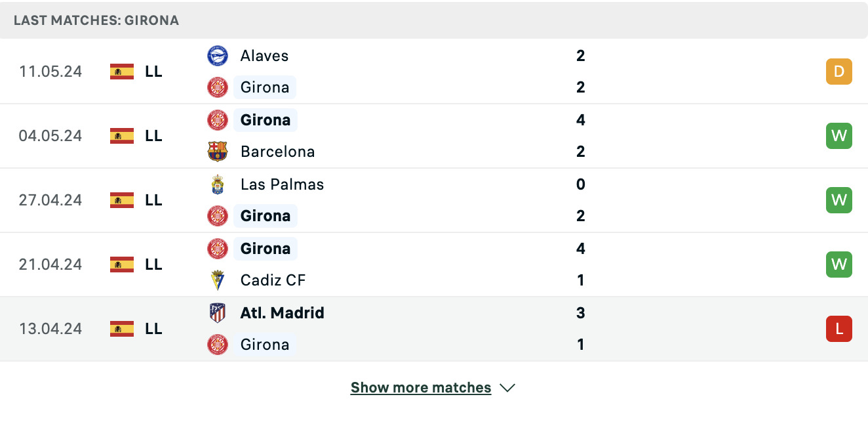This screenshot has height=424, width=868.
Task: Click Girona crest in the Alaves match
Action: pos(218,87)
